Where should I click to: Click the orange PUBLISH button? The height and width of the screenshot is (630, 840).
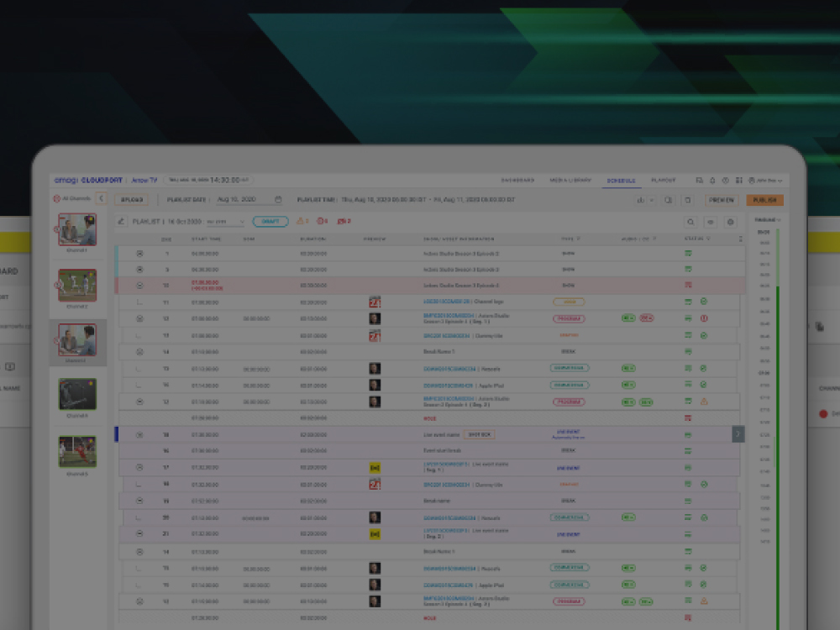point(764,201)
